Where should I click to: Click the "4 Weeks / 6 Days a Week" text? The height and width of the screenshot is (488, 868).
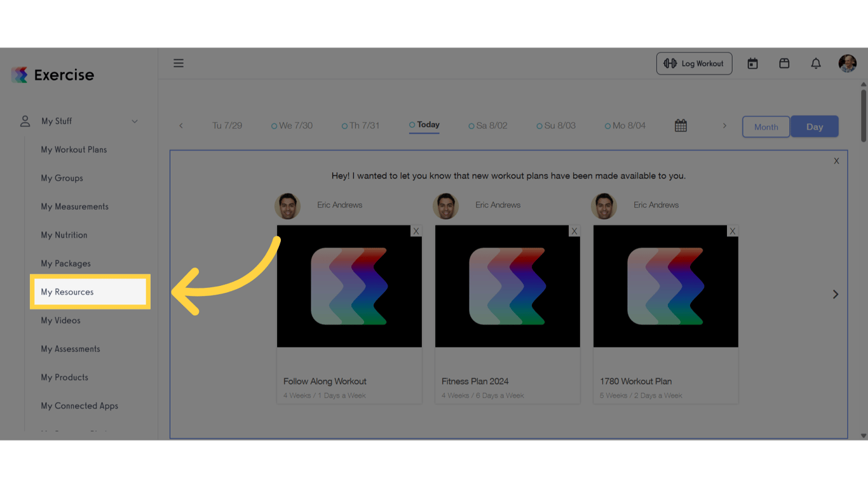483,396
